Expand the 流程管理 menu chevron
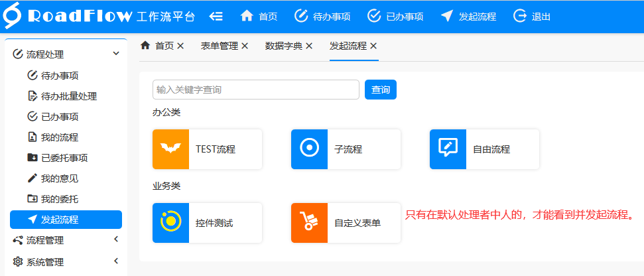 [116, 239]
